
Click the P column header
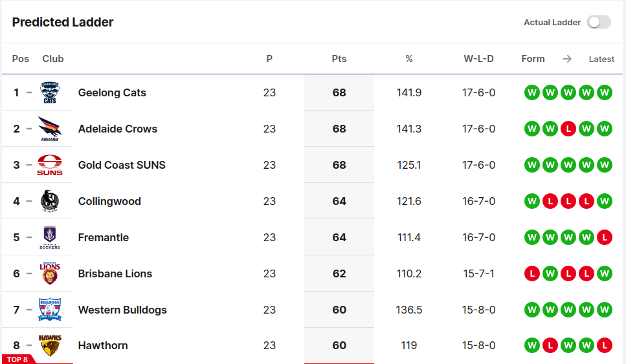click(x=269, y=59)
